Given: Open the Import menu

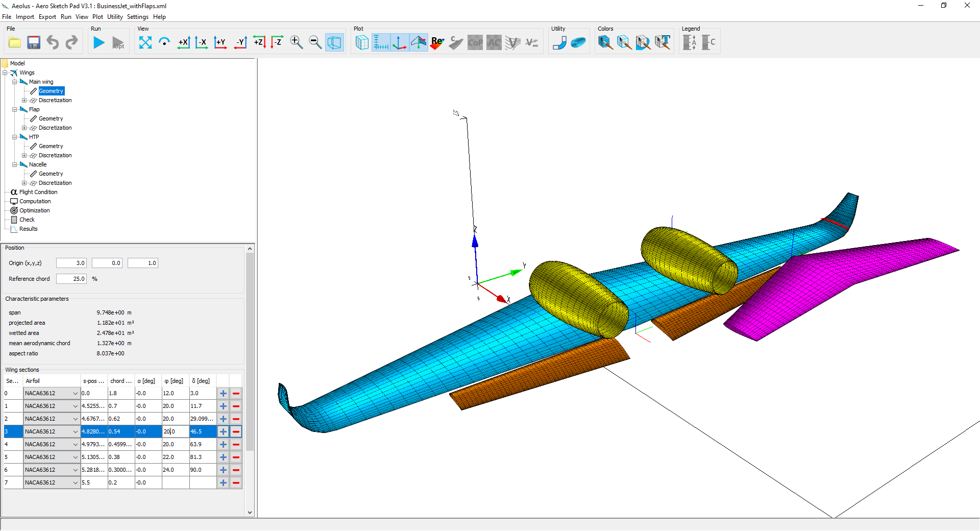Looking at the screenshot, I should point(24,16).
